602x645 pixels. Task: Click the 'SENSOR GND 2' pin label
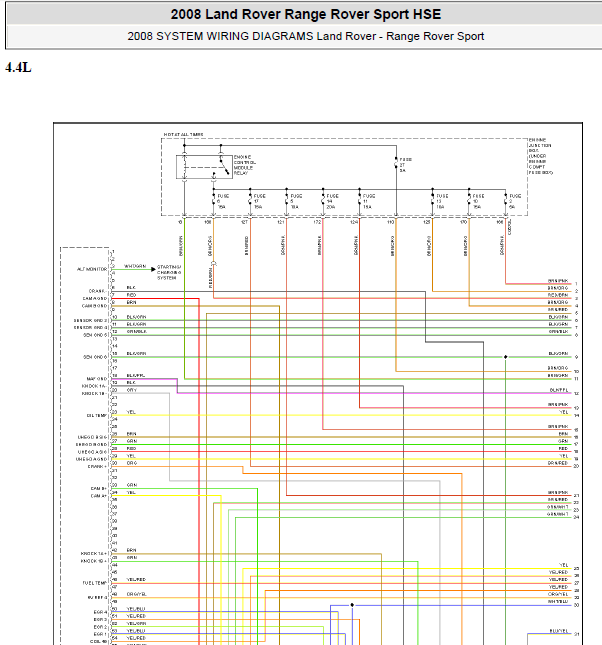91,320
